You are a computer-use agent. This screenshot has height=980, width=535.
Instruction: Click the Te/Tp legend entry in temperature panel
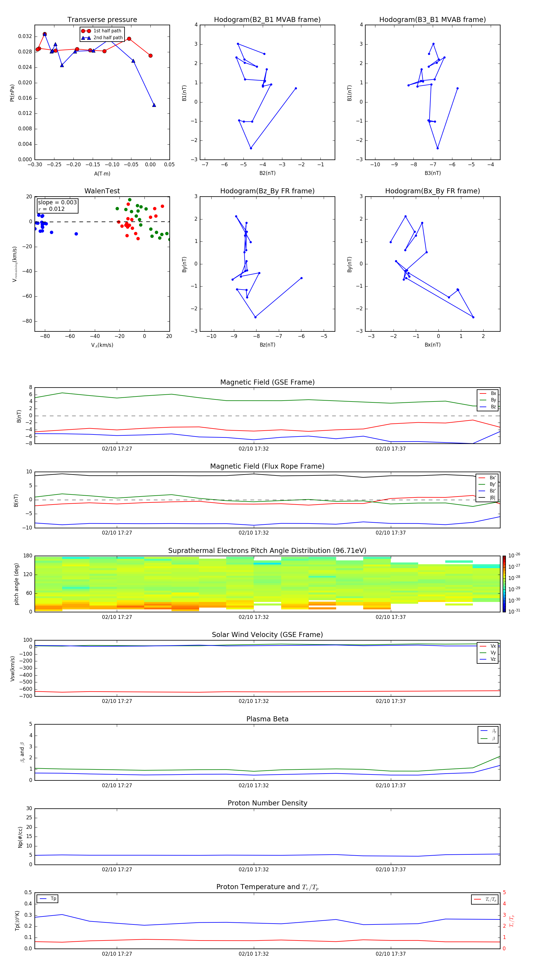click(485, 899)
